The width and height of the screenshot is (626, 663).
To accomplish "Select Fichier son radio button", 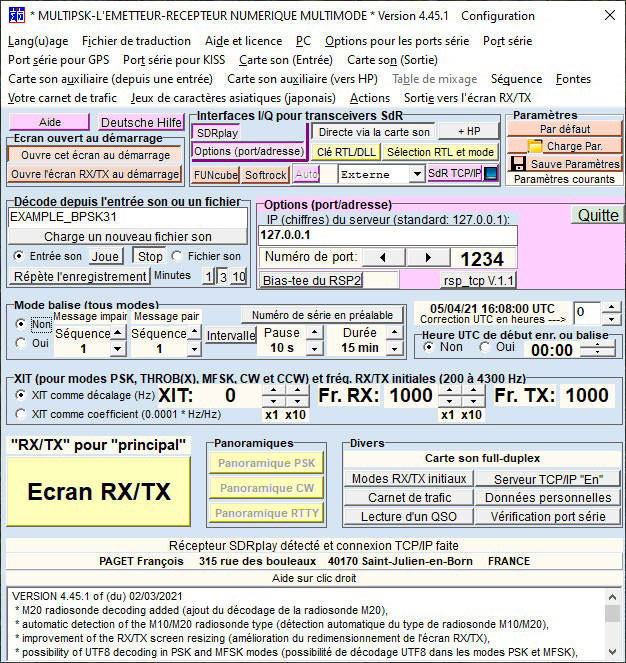I will pyautogui.click(x=176, y=255).
